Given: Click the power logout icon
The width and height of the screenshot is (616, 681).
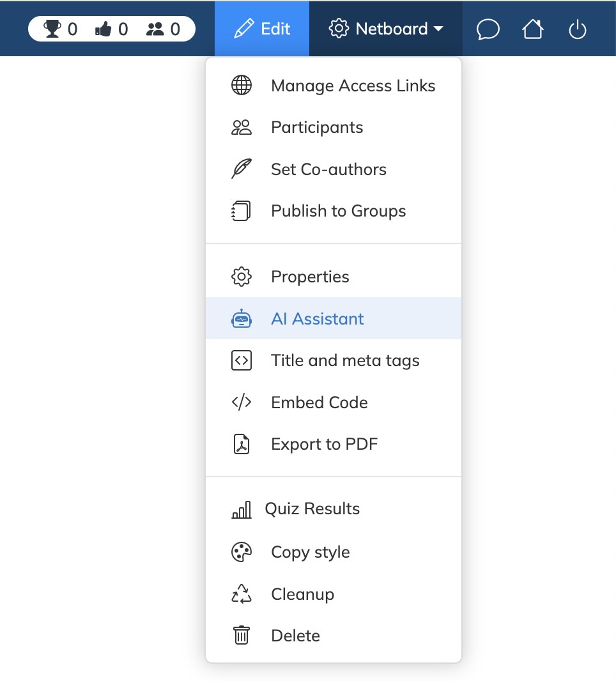Looking at the screenshot, I should (x=577, y=29).
